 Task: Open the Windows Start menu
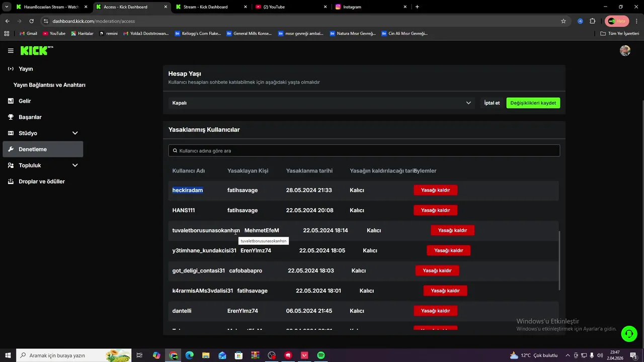[x=8, y=355]
